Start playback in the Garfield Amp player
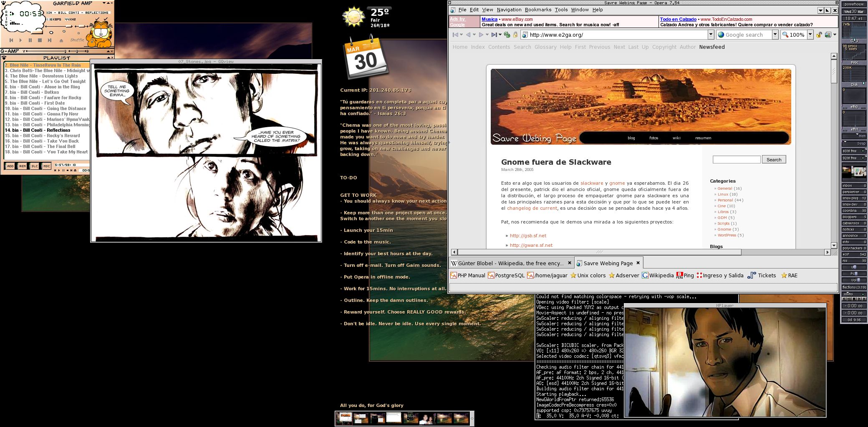This screenshot has width=868, height=427. pyautogui.click(x=20, y=40)
